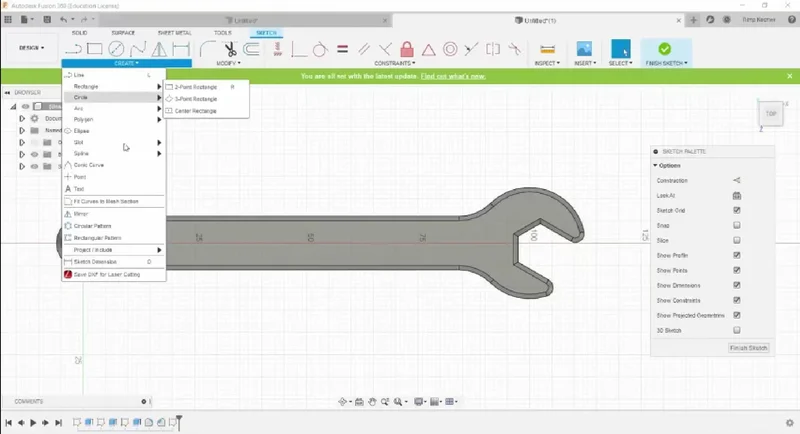Viewport: 800px width, 434px height.
Task: Open the INSERT dropdown menu
Action: (585, 63)
